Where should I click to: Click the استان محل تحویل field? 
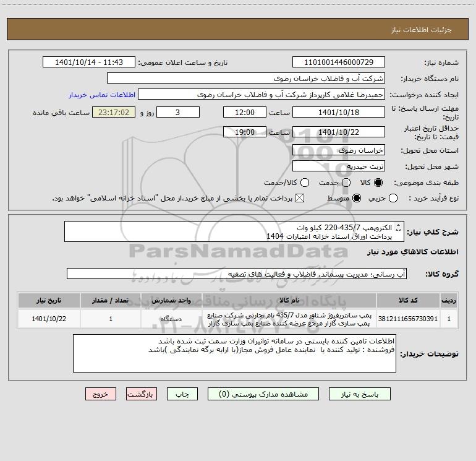(x=339, y=150)
